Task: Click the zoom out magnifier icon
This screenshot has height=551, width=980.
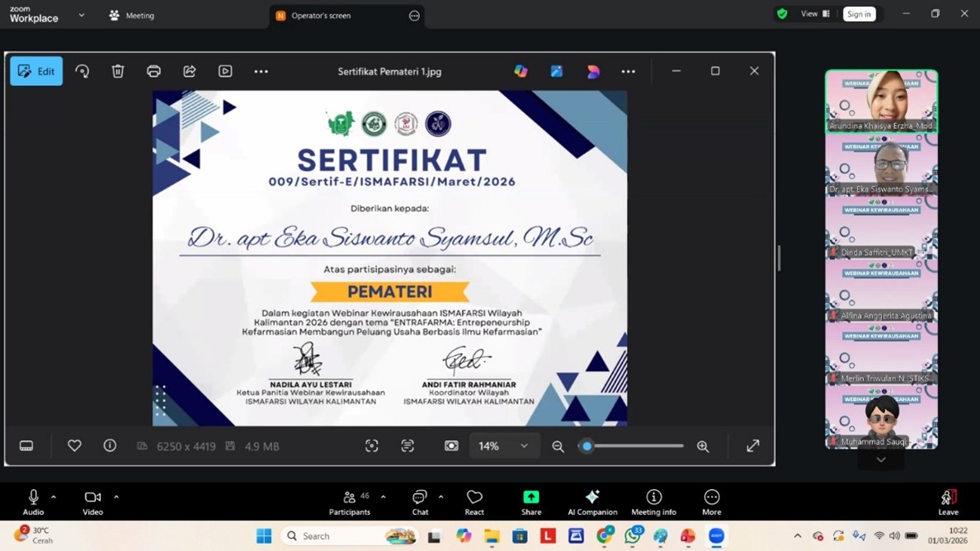Action: [558, 446]
